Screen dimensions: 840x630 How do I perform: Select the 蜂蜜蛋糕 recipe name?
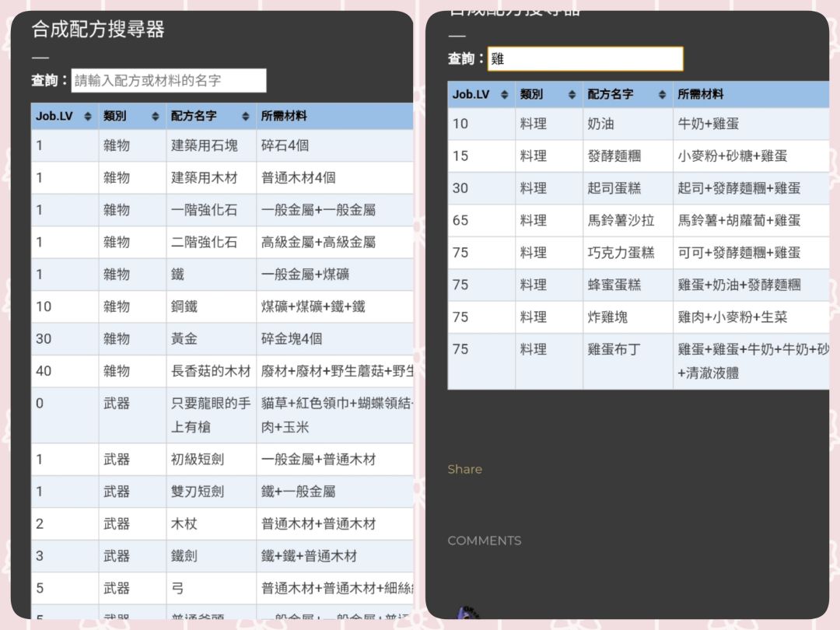pos(614,285)
